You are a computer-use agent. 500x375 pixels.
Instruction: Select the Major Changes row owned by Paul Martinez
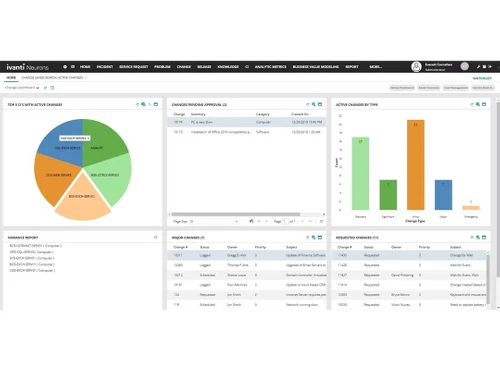pos(247,285)
